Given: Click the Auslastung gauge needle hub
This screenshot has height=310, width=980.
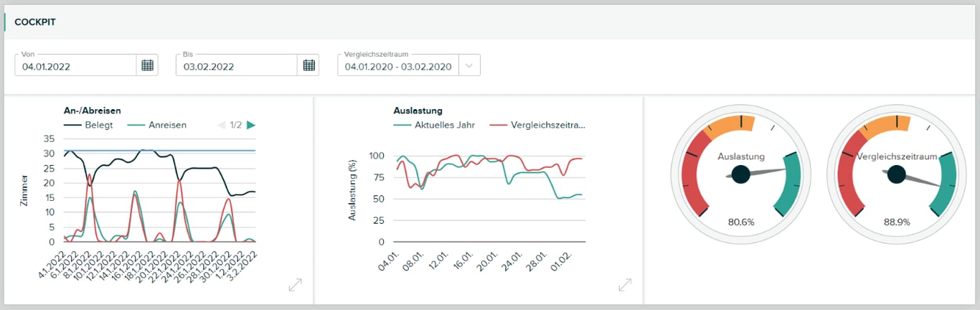Looking at the screenshot, I should pyautogui.click(x=741, y=174).
